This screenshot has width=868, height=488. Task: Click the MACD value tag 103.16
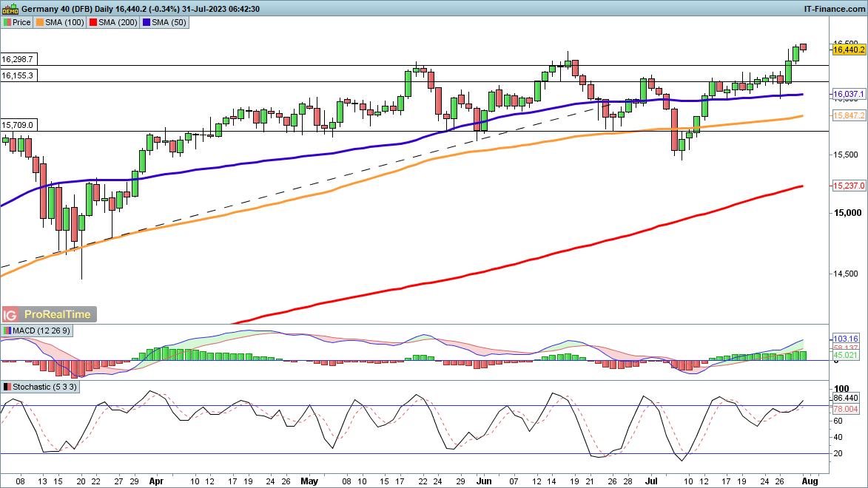pyautogui.click(x=846, y=339)
